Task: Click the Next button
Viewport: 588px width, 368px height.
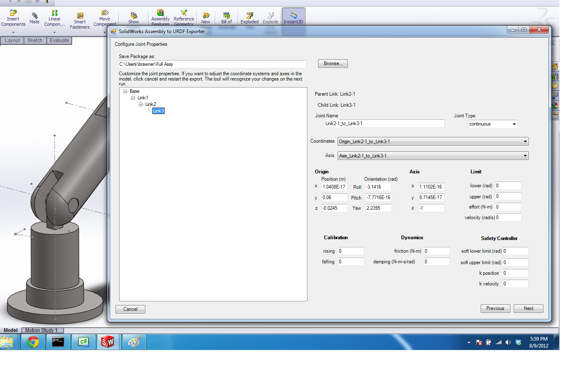Action: pyautogui.click(x=528, y=308)
